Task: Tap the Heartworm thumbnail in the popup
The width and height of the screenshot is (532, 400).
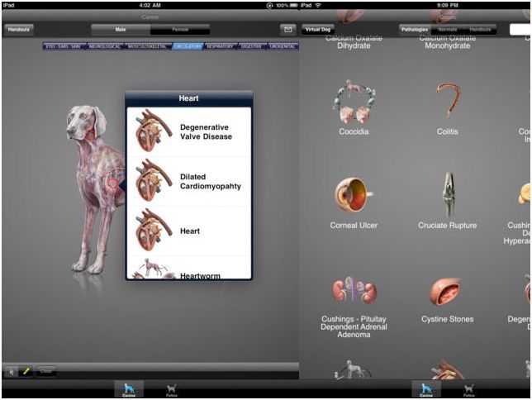Action: pos(153,269)
